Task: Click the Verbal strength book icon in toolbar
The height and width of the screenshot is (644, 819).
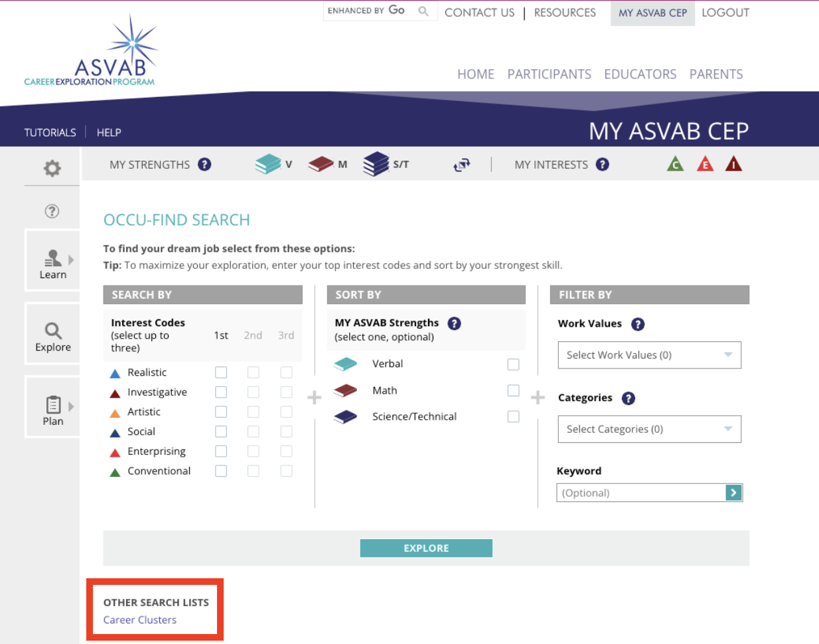Action: tap(268, 164)
